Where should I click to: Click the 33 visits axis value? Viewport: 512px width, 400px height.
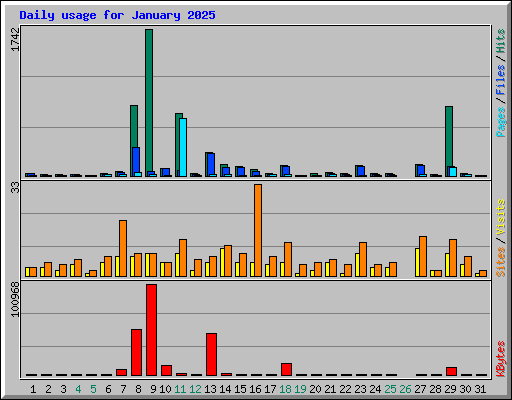(15, 188)
